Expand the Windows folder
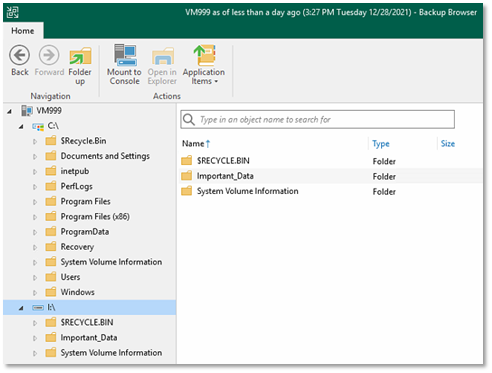 [35, 293]
